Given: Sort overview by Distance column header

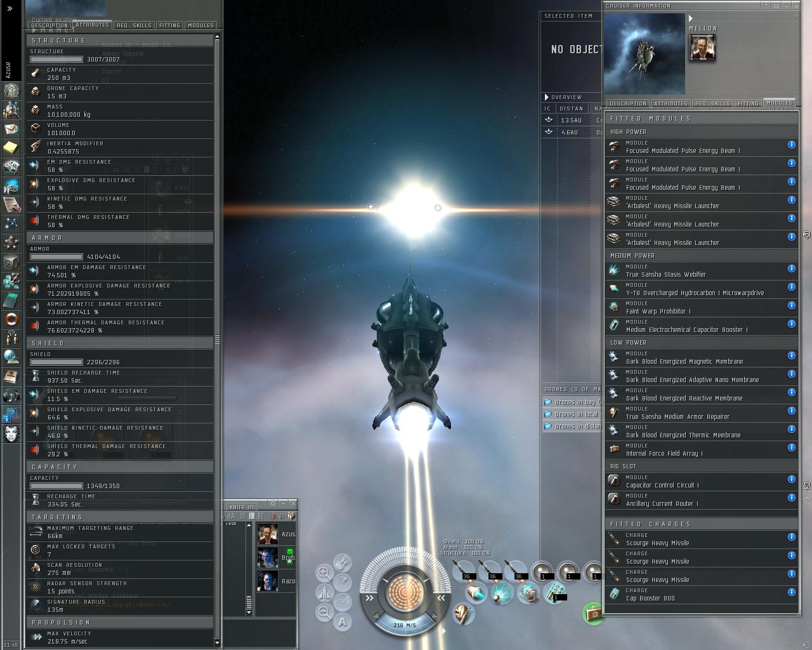Looking at the screenshot, I should click(x=572, y=109).
